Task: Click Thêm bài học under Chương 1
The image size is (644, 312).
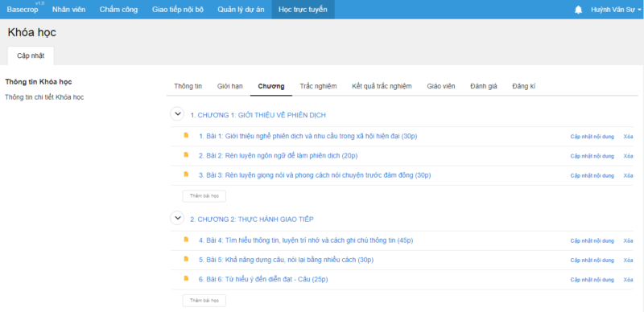Action: (x=204, y=196)
